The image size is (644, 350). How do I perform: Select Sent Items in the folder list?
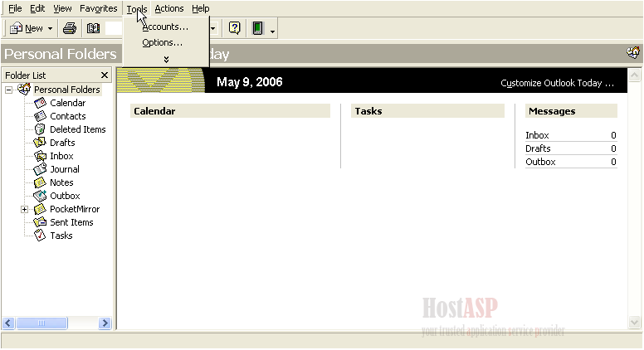point(71,222)
